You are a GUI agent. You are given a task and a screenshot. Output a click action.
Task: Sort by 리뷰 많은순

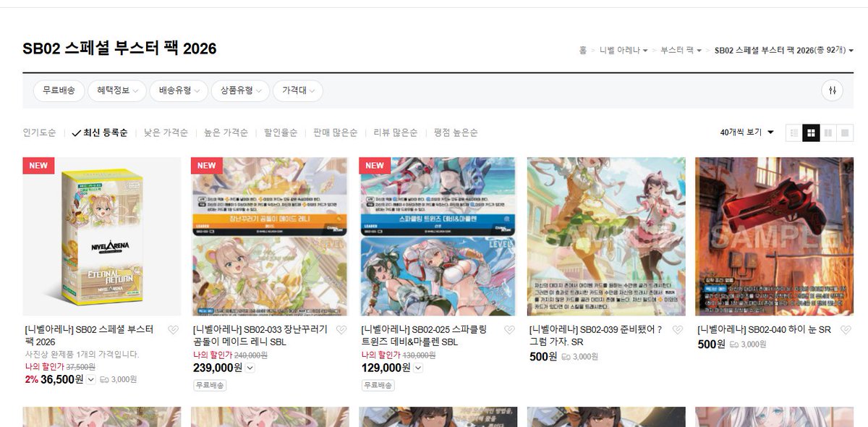396,132
